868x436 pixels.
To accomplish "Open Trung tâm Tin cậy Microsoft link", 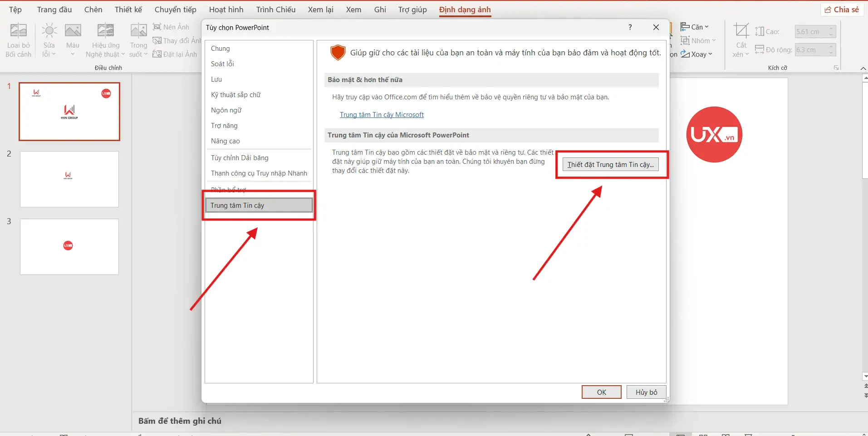I will click(x=382, y=115).
